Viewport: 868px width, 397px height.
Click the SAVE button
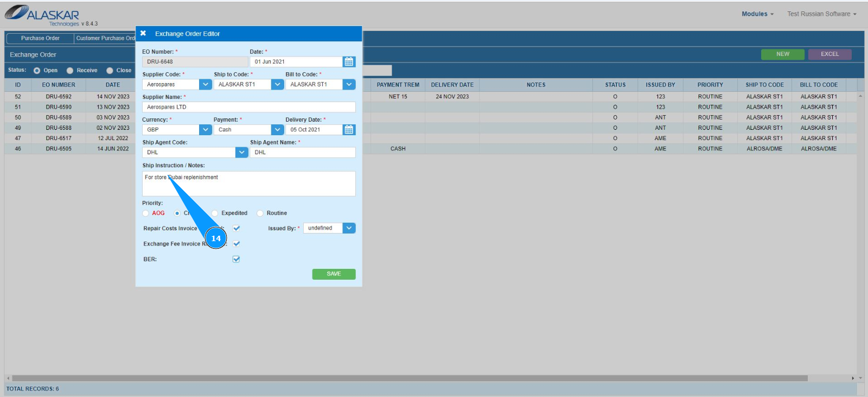(x=334, y=274)
